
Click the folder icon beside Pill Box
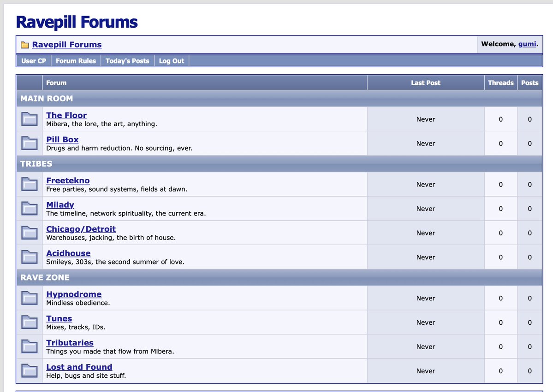click(x=29, y=143)
